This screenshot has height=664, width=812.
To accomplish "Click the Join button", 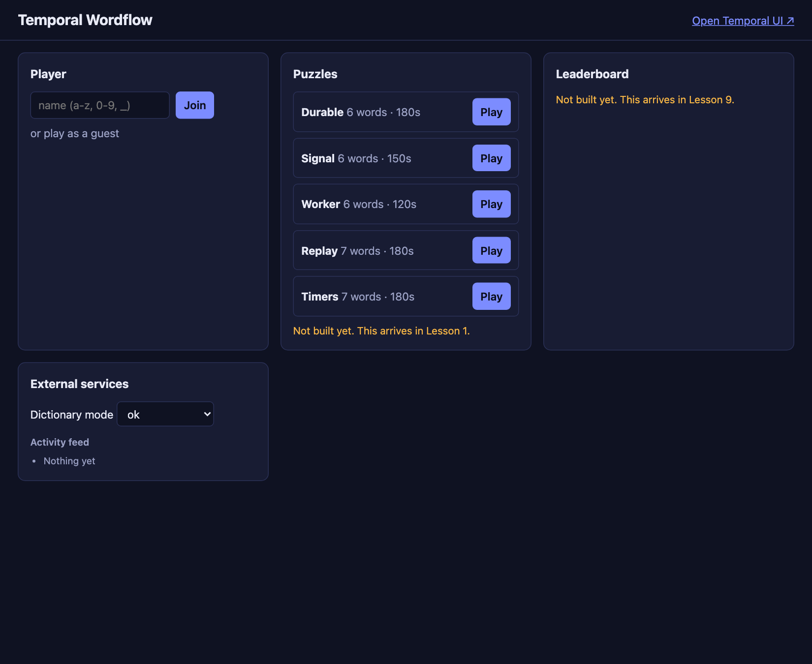I will [x=195, y=105].
